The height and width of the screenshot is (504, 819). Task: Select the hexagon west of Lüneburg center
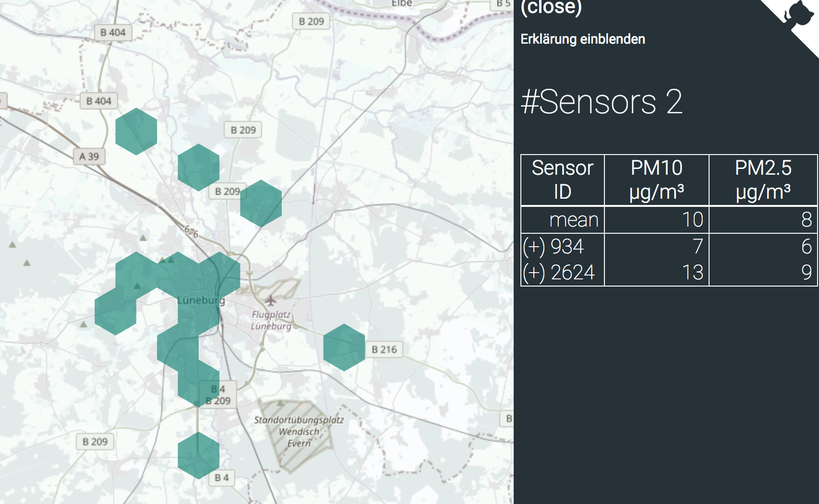pos(116,312)
